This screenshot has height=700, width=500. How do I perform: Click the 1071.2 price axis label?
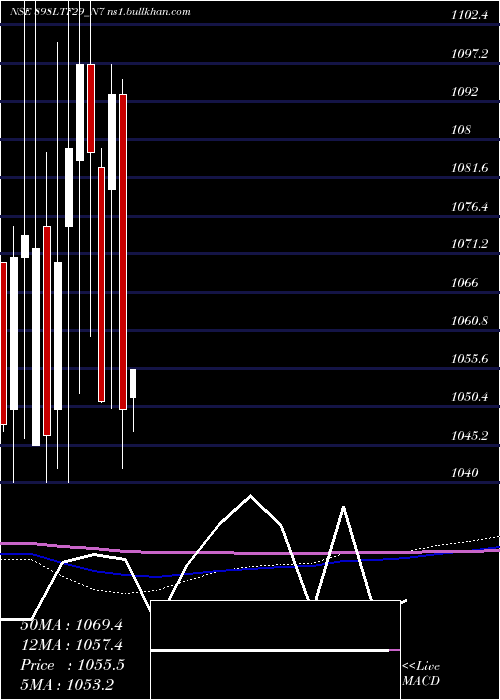pyautogui.click(x=469, y=244)
